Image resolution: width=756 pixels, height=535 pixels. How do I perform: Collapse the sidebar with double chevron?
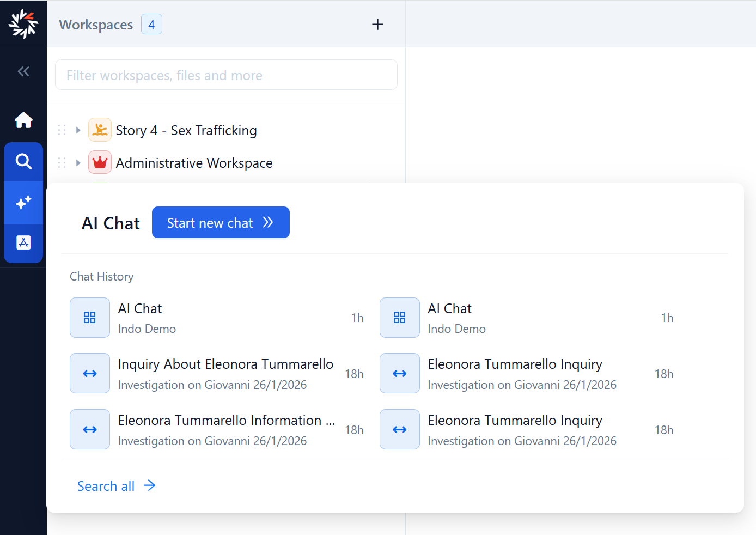23,71
